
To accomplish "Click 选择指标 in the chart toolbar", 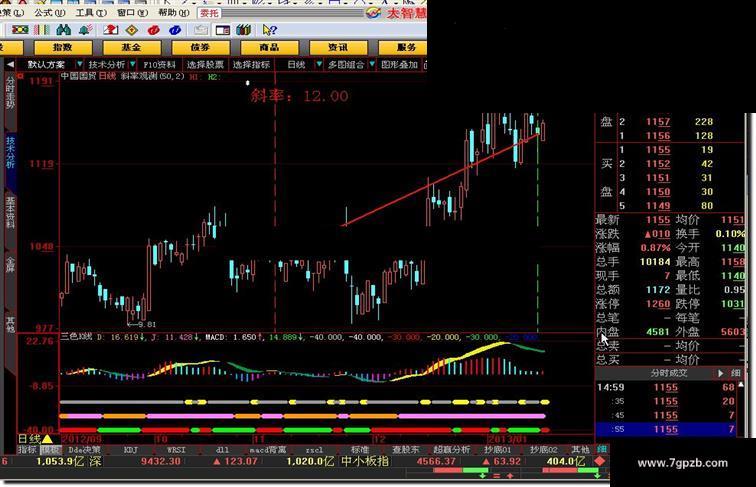I will tap(251, 64).
